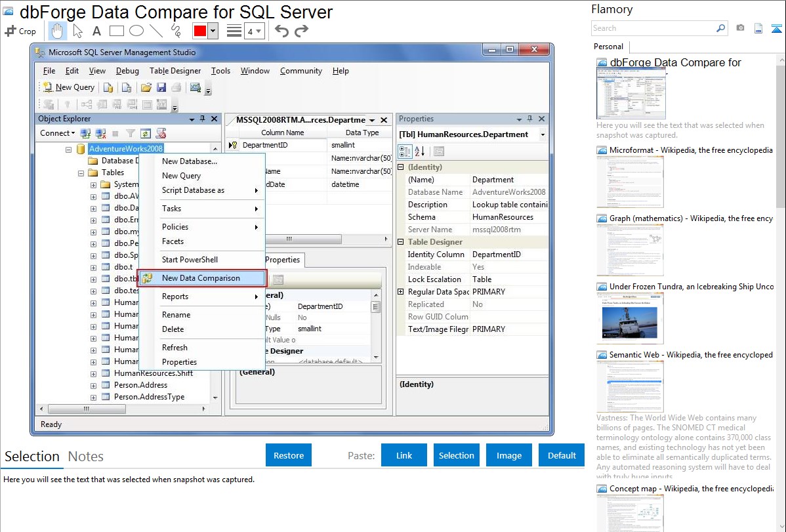This screenshot has width=786, height=532.
Task: Click the Alphabetical sort properties icon
Action: click(x=420, y=151)
